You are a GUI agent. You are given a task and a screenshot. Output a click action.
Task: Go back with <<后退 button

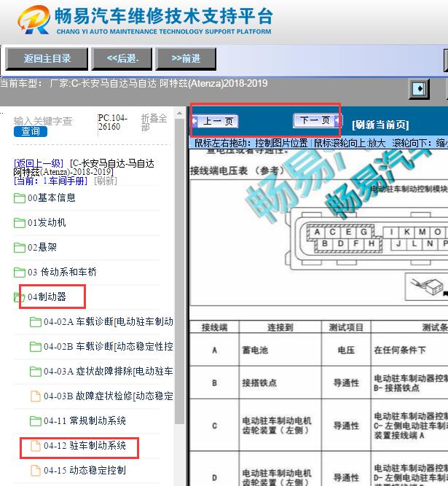tap(122, 58)
